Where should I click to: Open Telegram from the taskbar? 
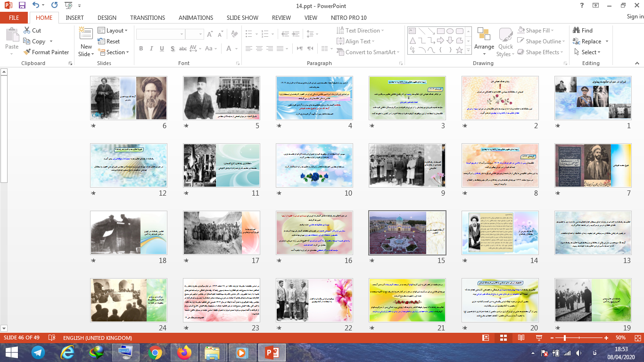pos(38,353)
